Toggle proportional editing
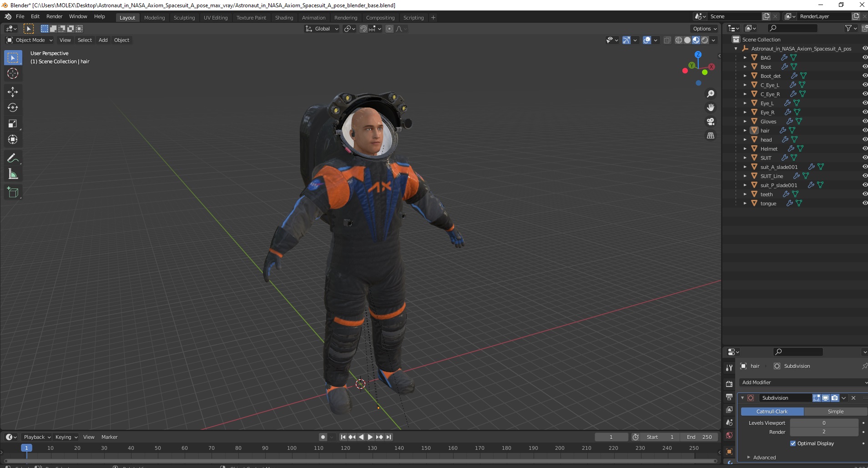Screen dimensions: 868x468 click(389, 29)
